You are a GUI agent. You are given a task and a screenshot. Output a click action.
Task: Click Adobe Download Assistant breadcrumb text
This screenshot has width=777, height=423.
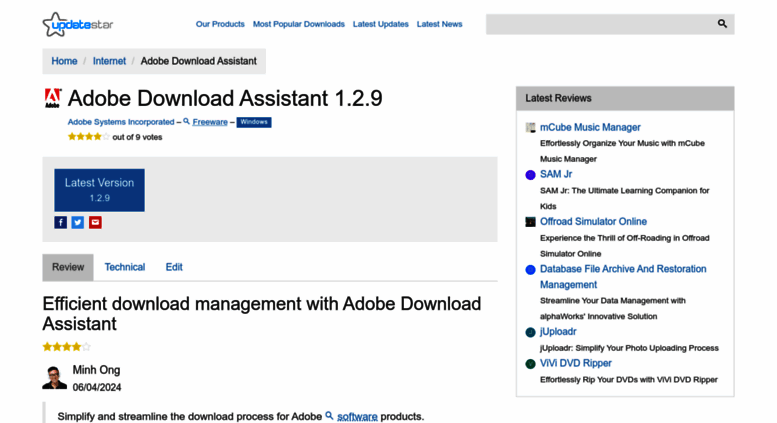199,61
